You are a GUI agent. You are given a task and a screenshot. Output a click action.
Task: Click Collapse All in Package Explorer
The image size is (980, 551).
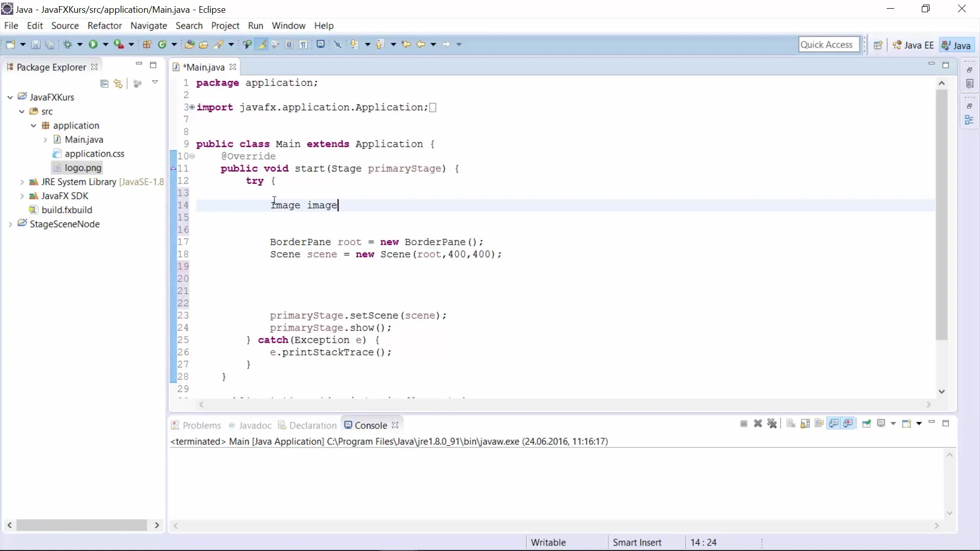click(x=105, y=84)
